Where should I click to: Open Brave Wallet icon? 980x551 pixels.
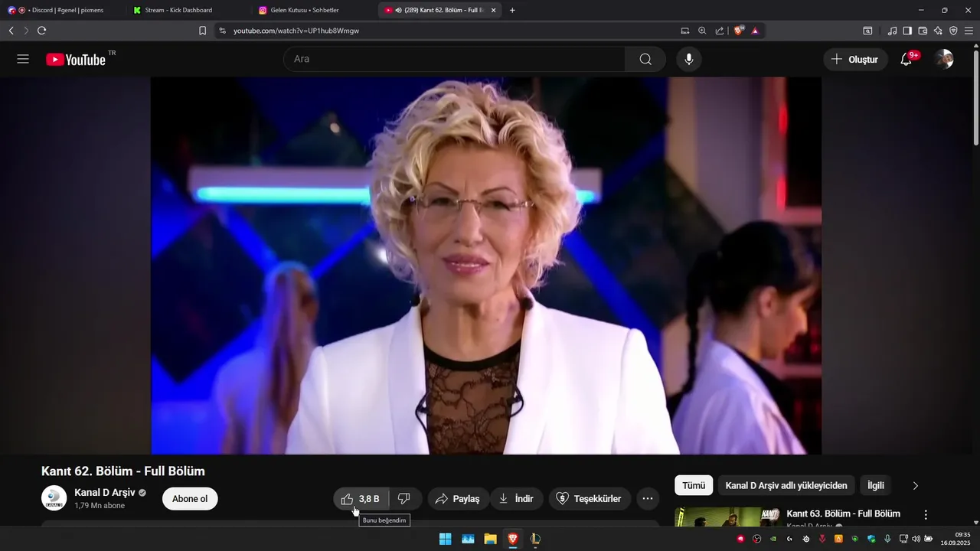(923, 31)
